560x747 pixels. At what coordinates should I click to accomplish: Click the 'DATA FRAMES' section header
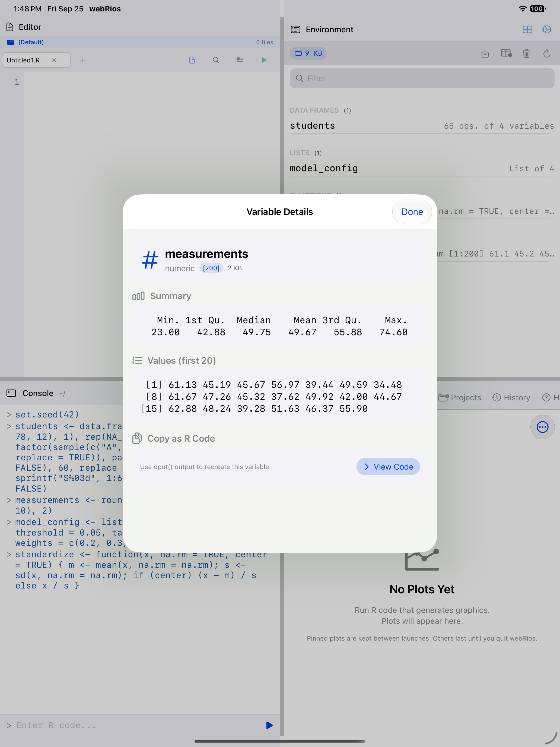tap(314, 110)
